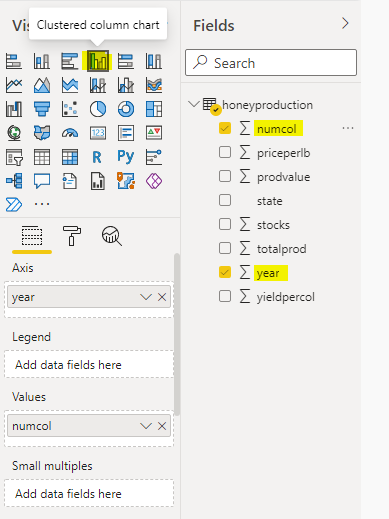The image size is (389, 519).
Task: Insert a Card visual (123 icon)
Action: coord(98,133)
